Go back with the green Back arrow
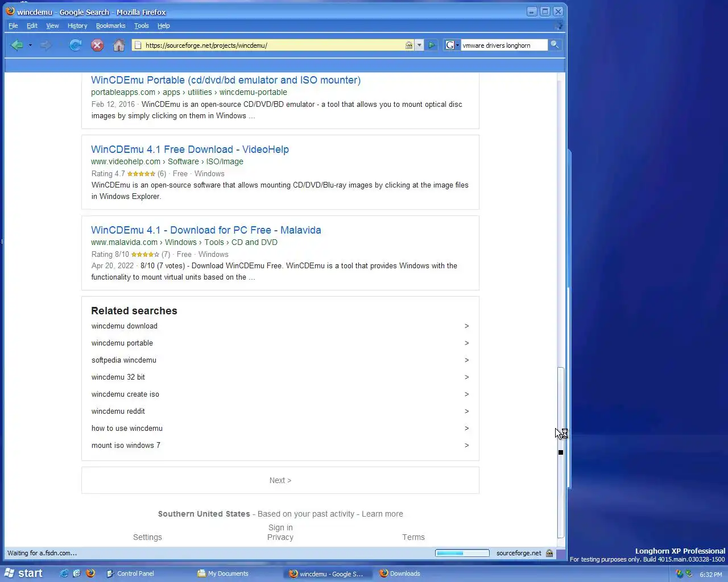Screen dimensions: 728x582 (x=17, y=45)
